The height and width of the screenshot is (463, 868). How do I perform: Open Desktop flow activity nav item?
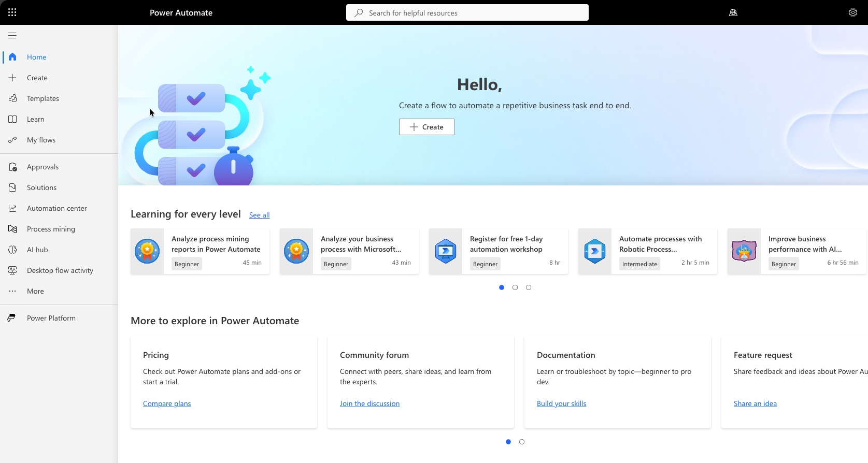coord(59,270)
